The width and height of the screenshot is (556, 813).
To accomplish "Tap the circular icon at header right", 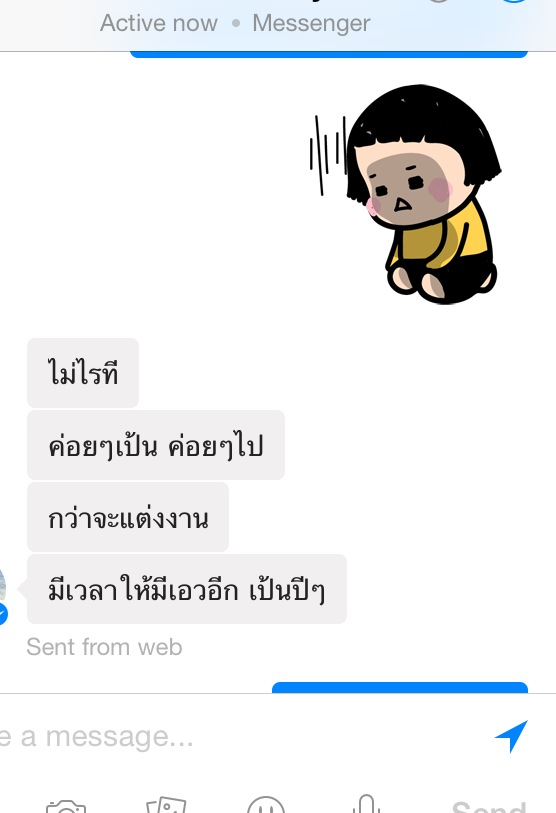I will point(515,2).
